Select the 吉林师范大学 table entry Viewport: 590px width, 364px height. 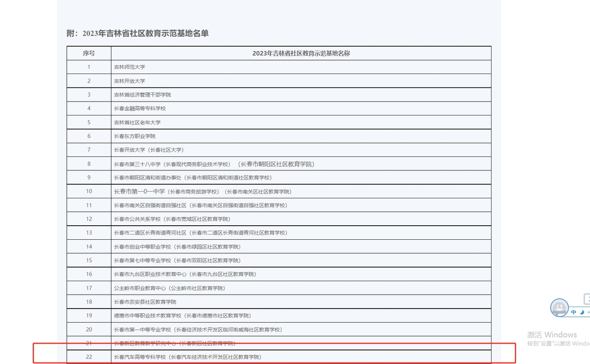129,67
